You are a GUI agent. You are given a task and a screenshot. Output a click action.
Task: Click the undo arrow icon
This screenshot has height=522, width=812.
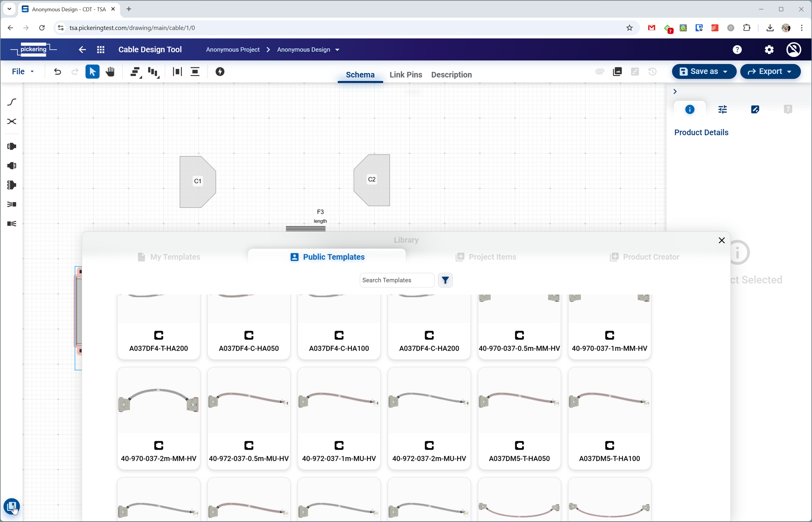point(57,72)
